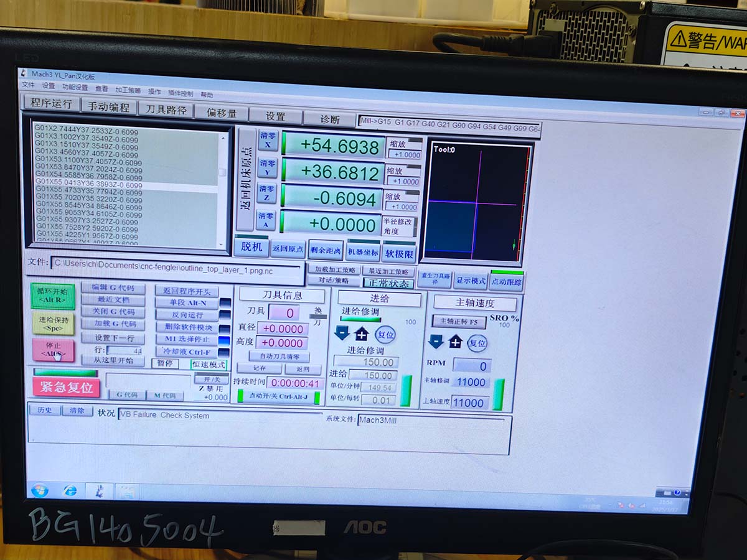This screenshot has height=560, width=747.
Task: Click the feed override decrease arrow
Action: (x=341, y=334)
